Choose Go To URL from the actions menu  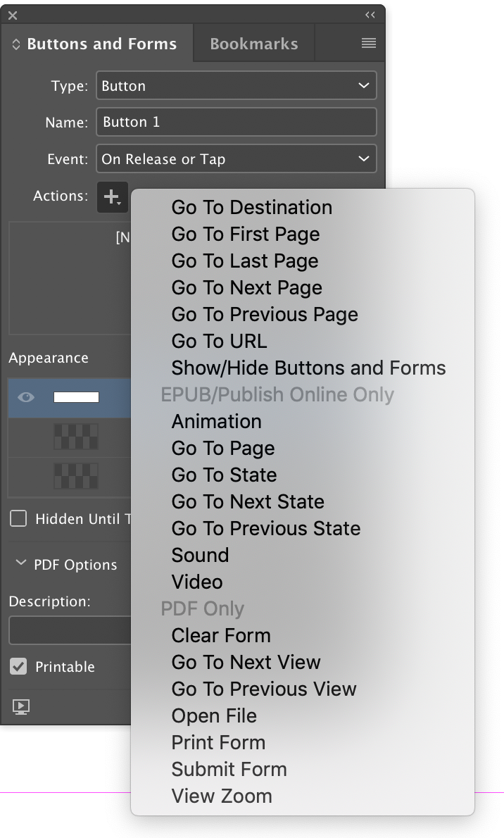pos(219,341)
